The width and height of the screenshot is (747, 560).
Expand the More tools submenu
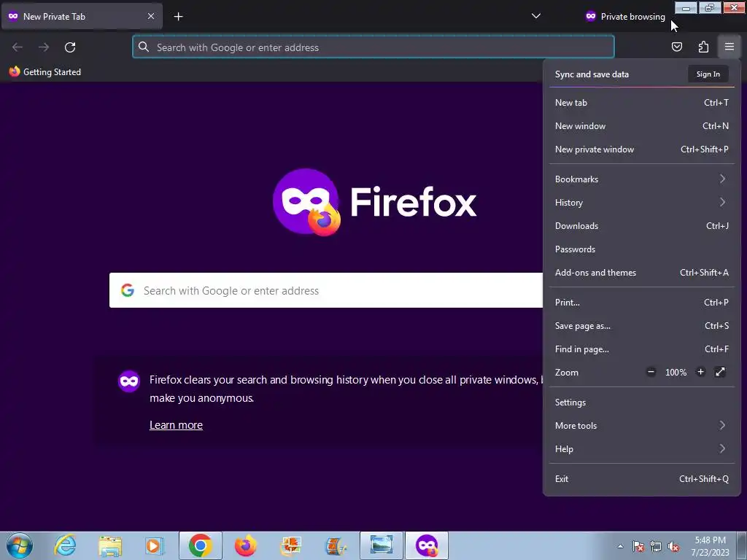point(642,426)
